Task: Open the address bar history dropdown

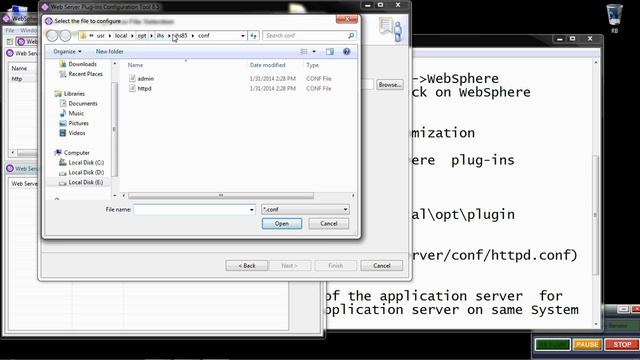Action: coord(243,36)
